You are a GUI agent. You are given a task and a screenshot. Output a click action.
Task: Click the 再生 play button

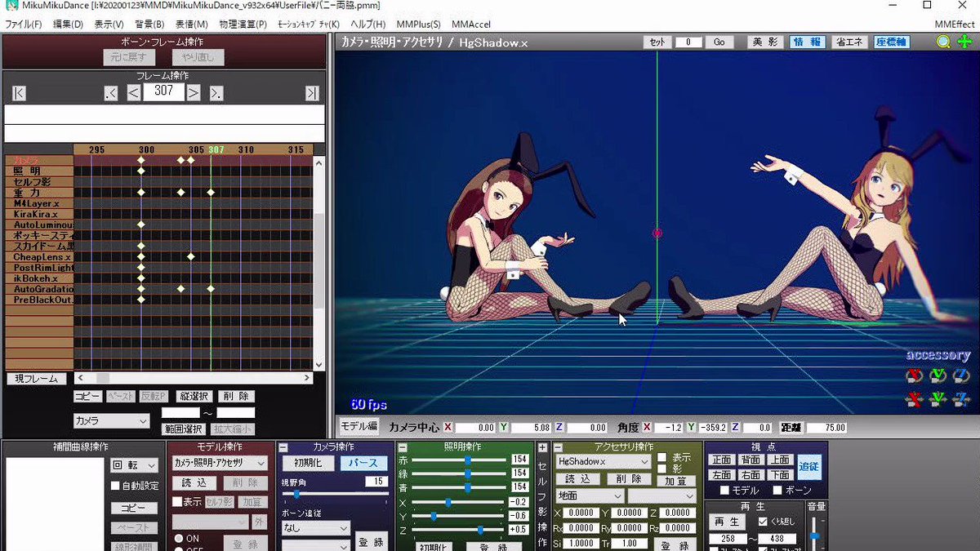726,522
